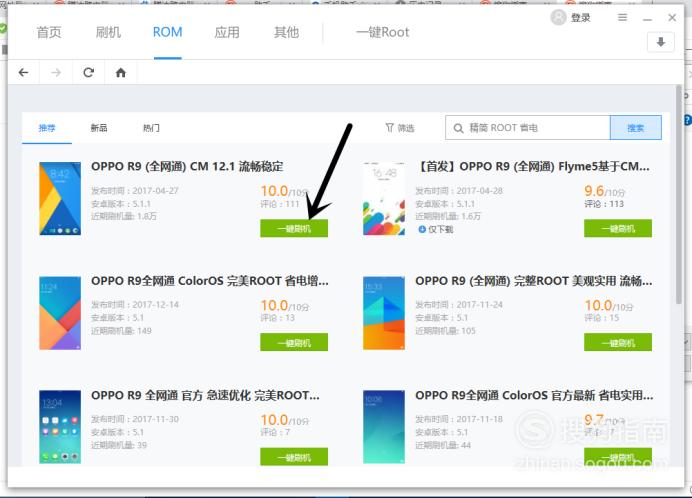Select the ROM tab

click(x=167, y=32)
